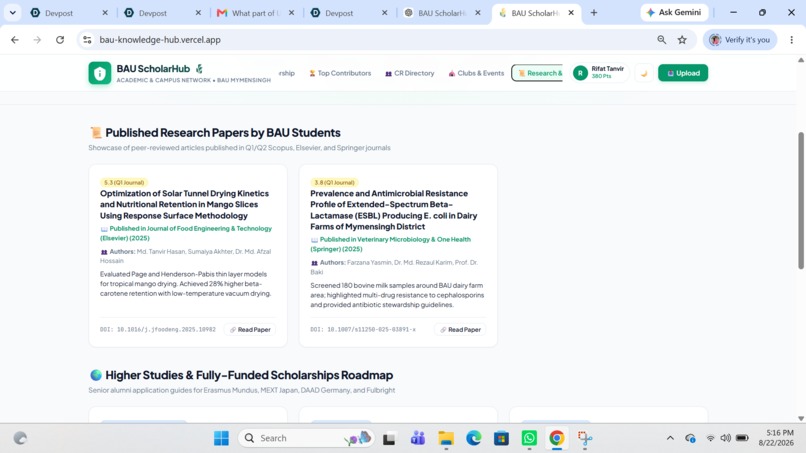Show hidden system tray icons
Viewport: 806px width, 453px height.
click(670, 438)
